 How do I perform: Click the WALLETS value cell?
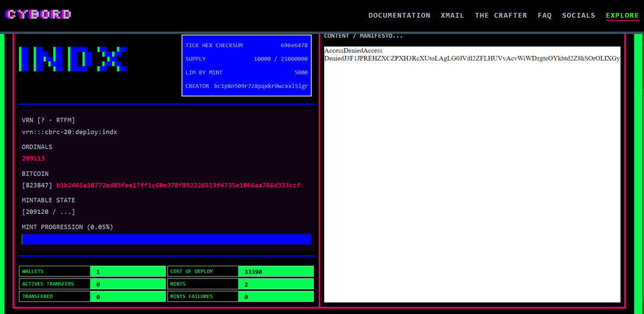point(128,272)
